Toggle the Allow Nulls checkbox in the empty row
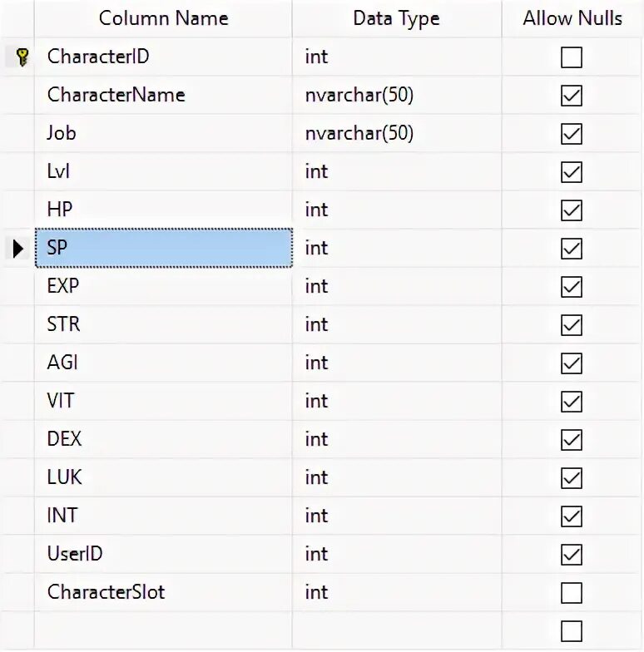This screenshot has height=652, width=644. [x=572, y=630]
